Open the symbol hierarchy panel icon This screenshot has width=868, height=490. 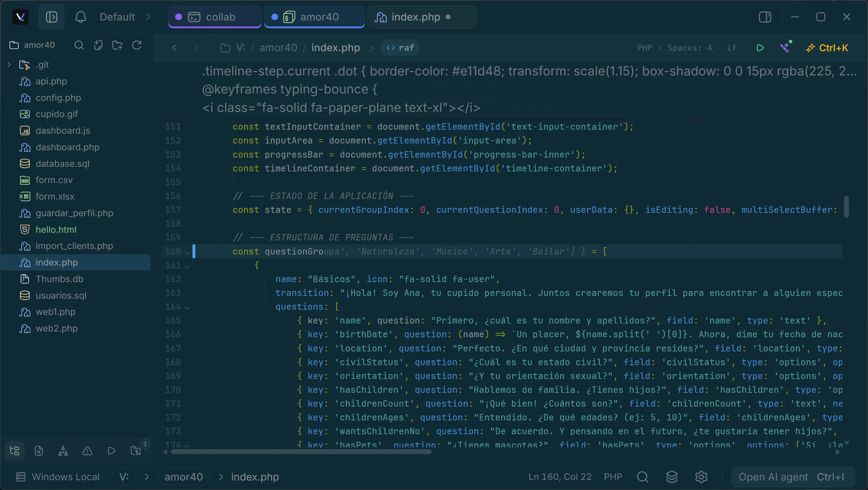[63, 450]
